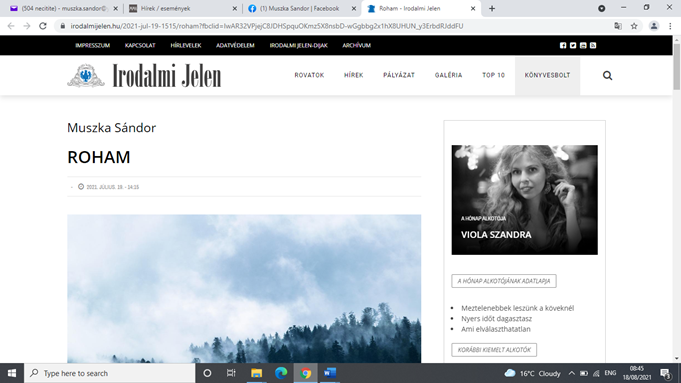Open the Google Translate icon in the address bar
This screenshot has width=681, height=383.
coord(618,26)
